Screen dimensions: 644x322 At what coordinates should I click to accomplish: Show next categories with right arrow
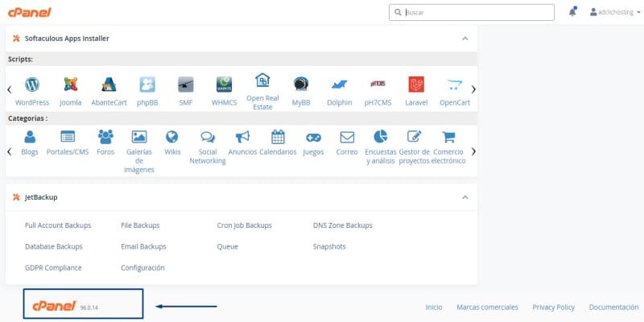point(473,151)
